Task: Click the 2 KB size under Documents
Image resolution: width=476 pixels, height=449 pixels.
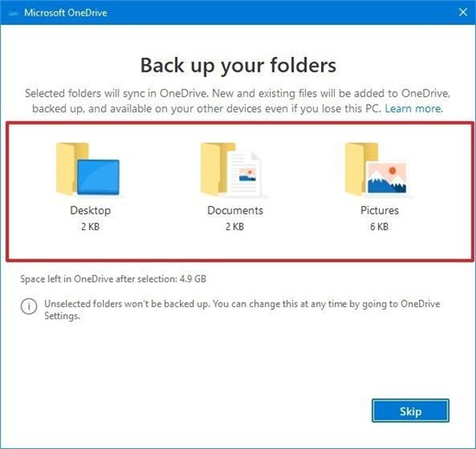Action: tap(235, 227)
